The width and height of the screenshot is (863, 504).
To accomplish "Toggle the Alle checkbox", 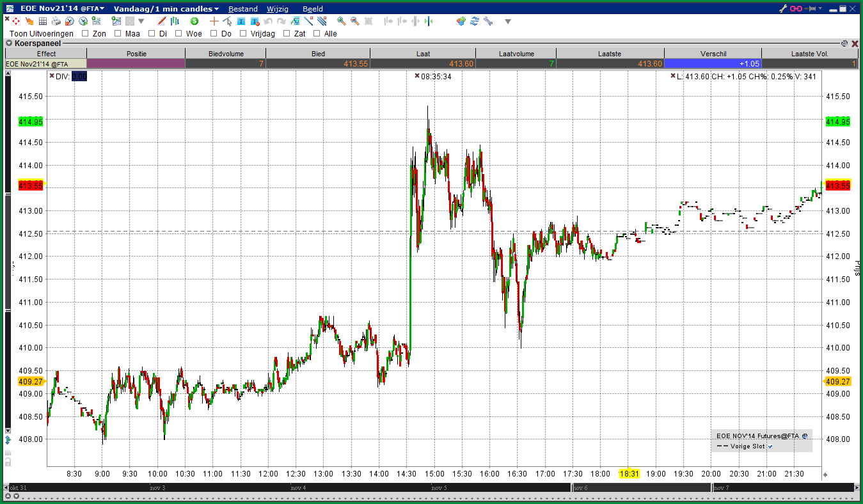I will coord(317,33).
